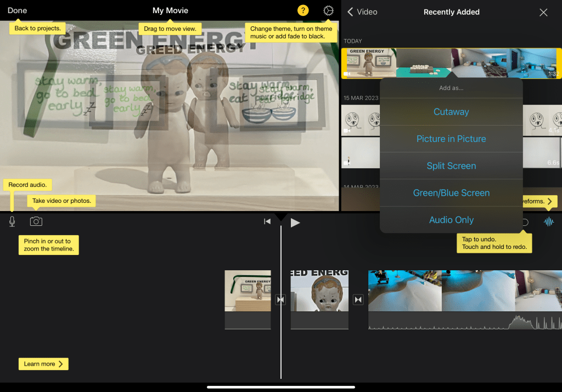Viewport: 562px width, 392px height.
Task: Select Picture in Picture overlay option
Action: point(451,139)
